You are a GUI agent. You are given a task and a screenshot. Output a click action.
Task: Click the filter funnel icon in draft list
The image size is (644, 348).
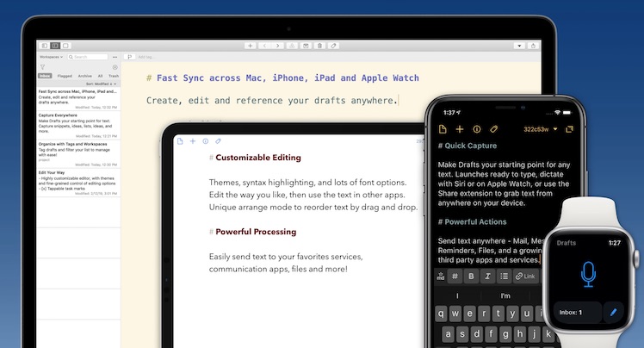[x=43, y=66]
